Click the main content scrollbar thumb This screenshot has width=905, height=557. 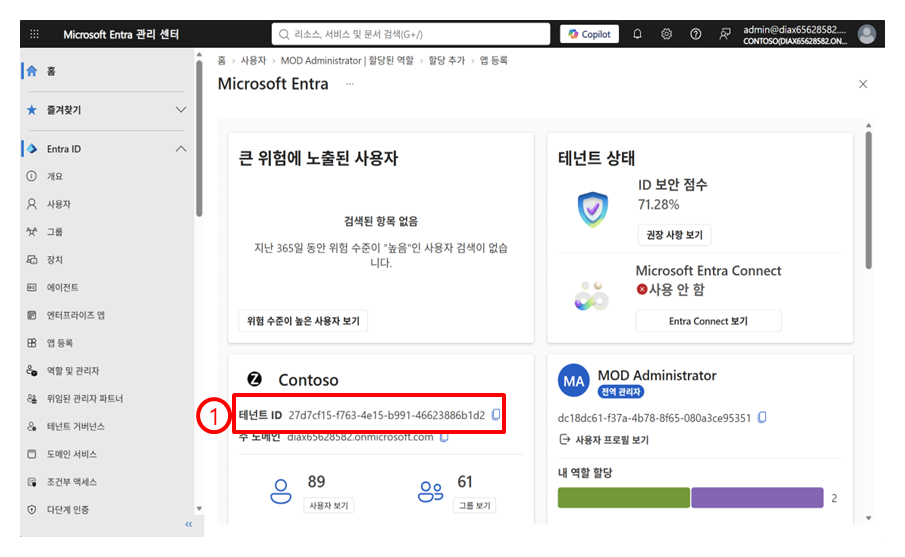(x=868, y=200)
